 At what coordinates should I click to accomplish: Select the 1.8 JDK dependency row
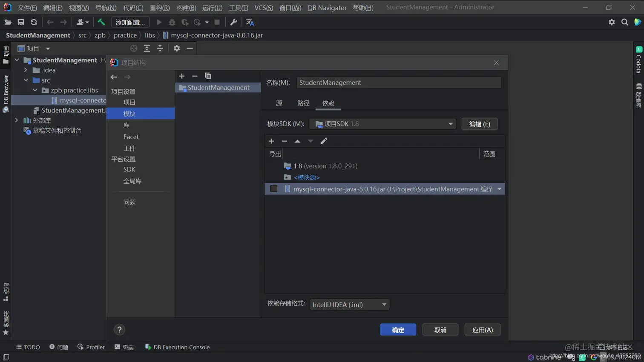385,166
